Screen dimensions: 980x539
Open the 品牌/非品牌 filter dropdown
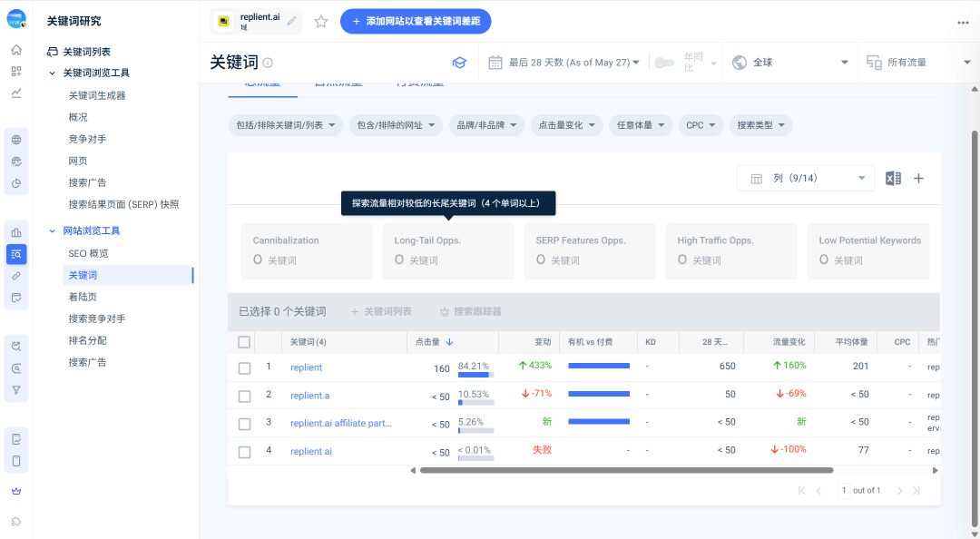[486, 125]
